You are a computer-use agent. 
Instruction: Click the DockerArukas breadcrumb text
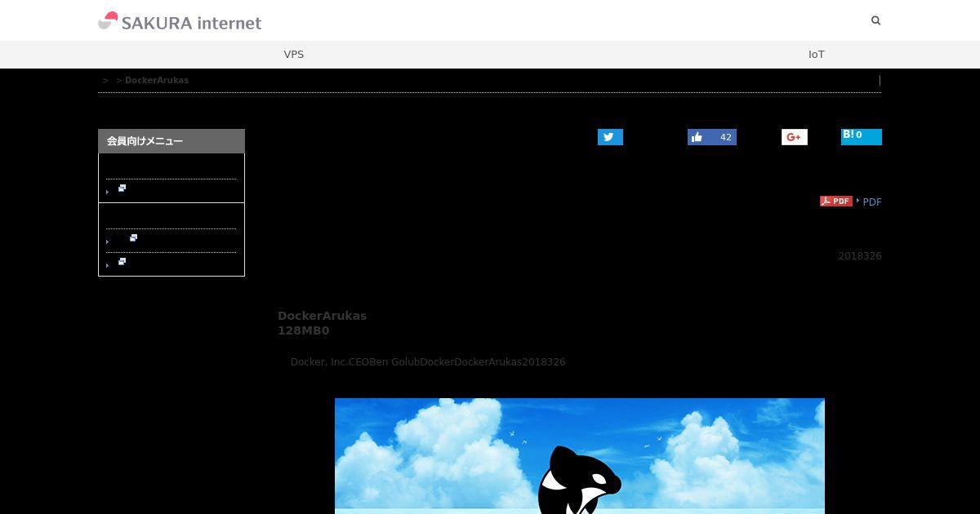click(x=157, y=80)
